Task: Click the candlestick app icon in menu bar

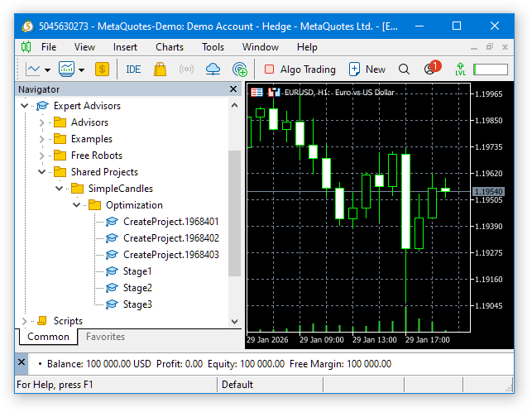Action: [x=26, y=47]
